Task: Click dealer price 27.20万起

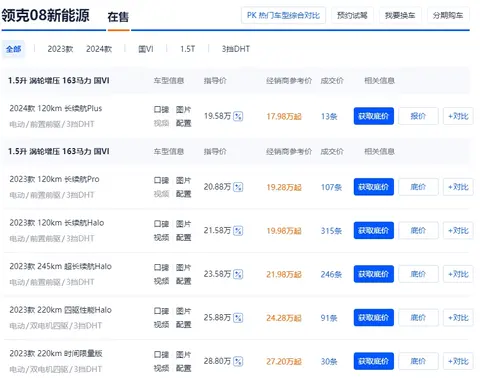Action: click(284, 361)
